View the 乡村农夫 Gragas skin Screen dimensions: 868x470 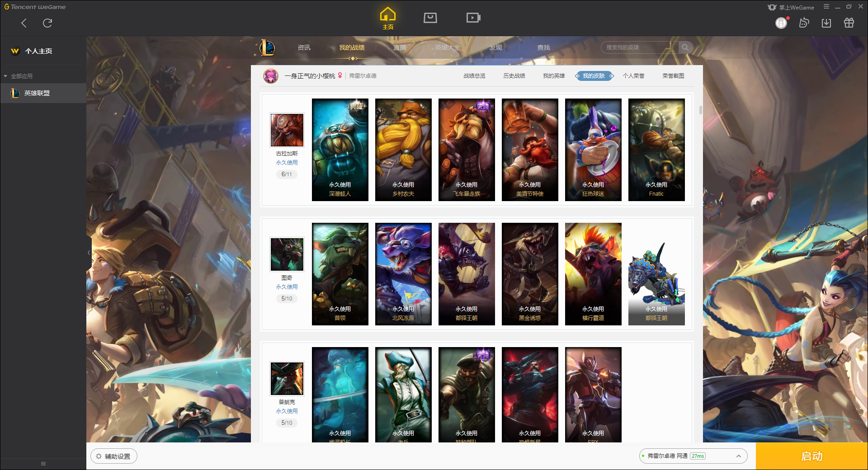click(x=403, y=150)
